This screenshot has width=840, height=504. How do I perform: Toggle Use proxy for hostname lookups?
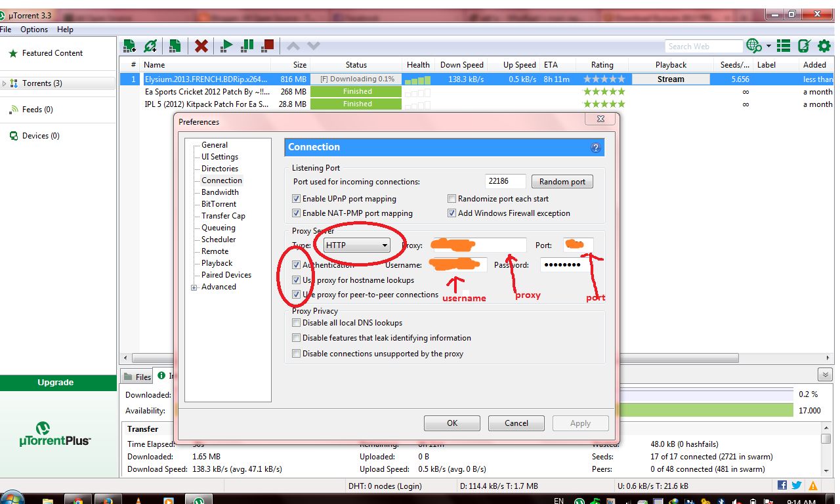point(297,280)
